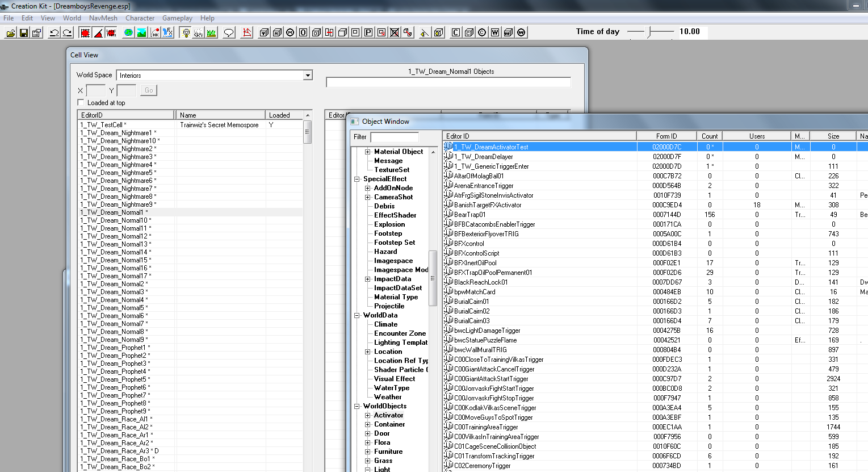Open the World Space dropdown

pos(308,76)
